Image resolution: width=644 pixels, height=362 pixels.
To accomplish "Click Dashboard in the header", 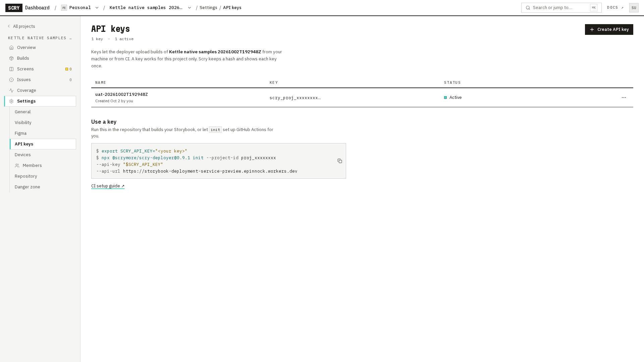I will (x=37, y=8).
